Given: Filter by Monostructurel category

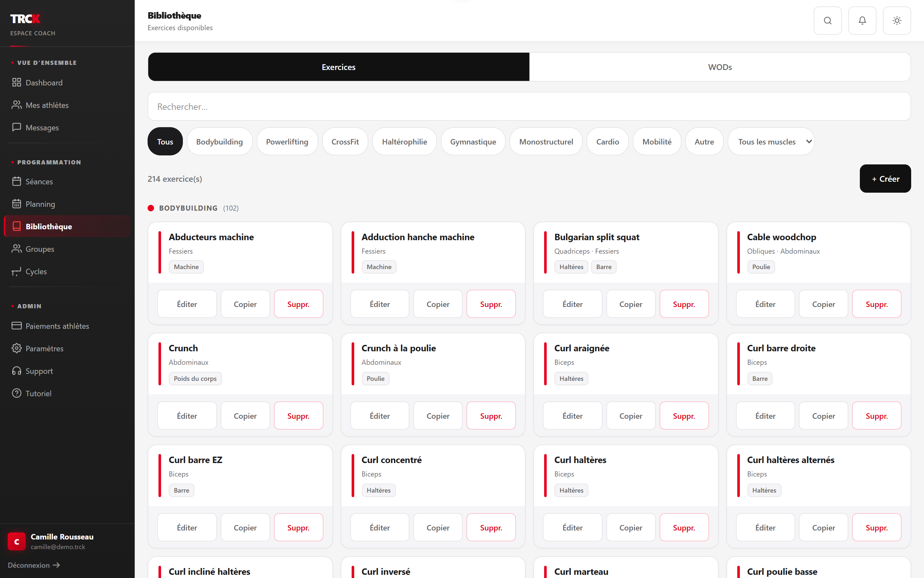Looking at the screenshot, I should coord(546,141).
